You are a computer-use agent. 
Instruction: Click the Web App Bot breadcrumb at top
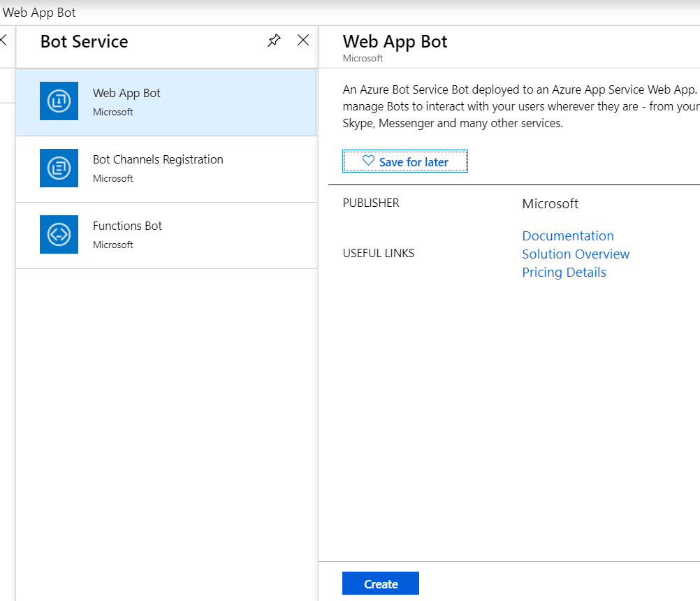point(39,13)
